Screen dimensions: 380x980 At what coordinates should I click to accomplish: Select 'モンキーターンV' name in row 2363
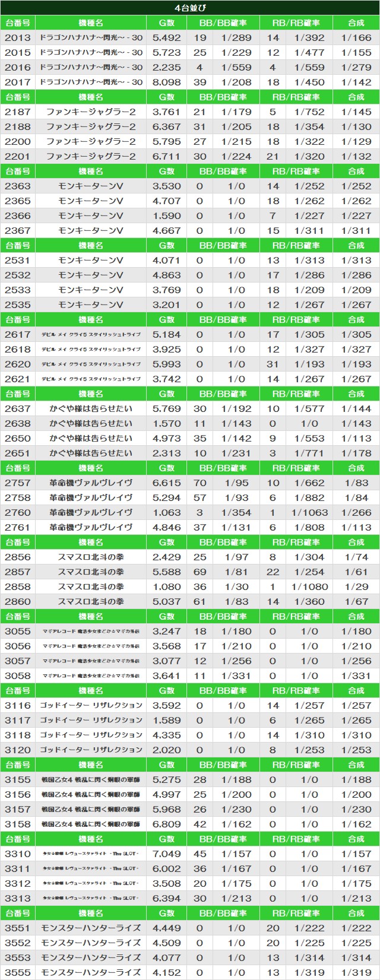tap(91, 186)
